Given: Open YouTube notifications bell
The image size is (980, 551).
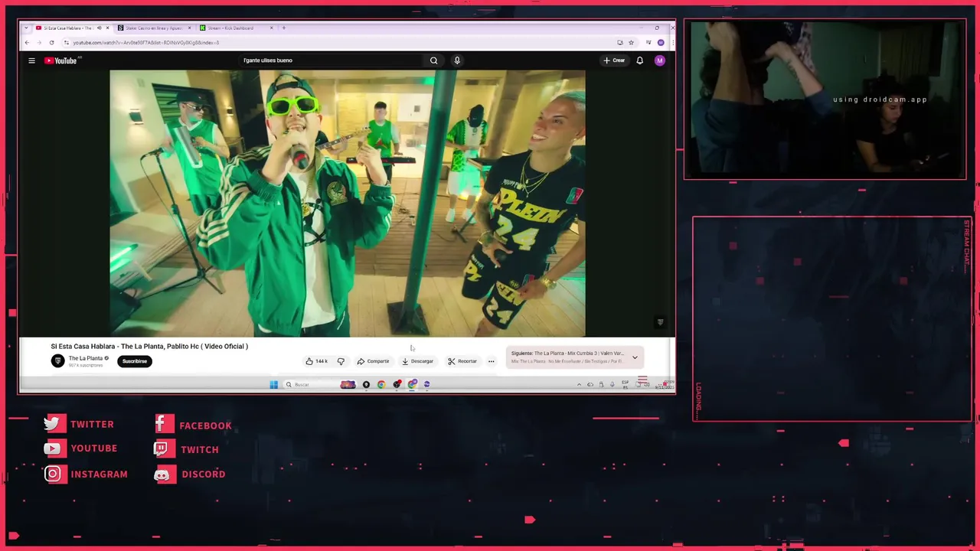Looking at the screenshot, I should pos(640,60).
